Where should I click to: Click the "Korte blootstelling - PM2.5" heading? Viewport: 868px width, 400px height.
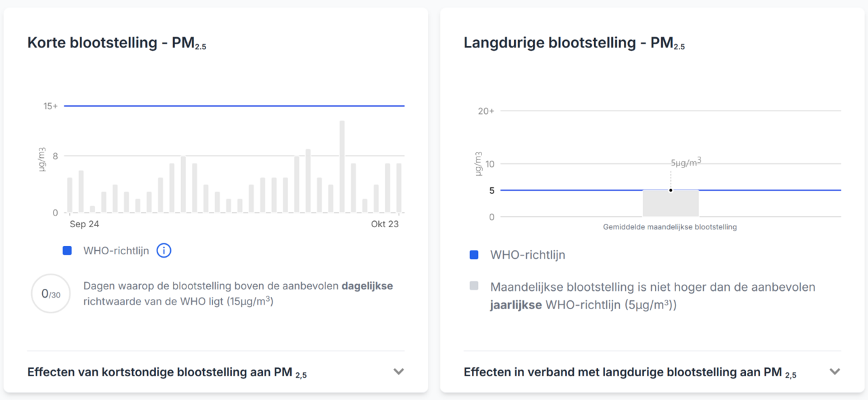coord(117,43)
